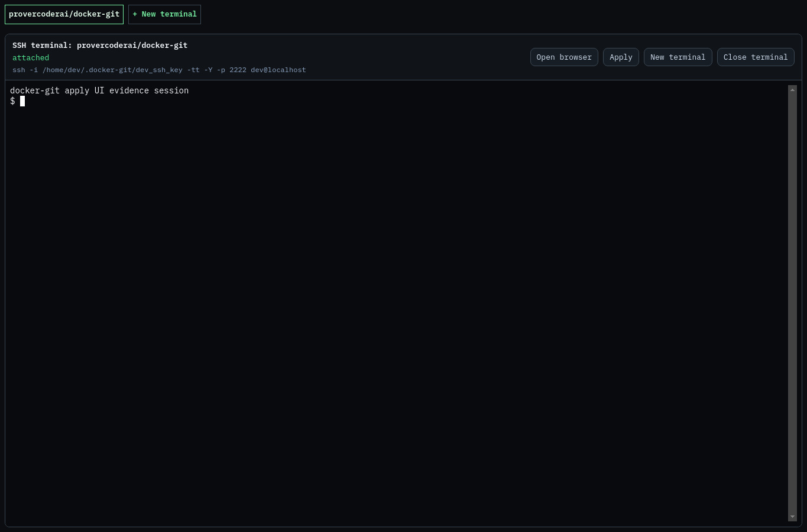Open the '+ New terminal' tab

point(164,14)
